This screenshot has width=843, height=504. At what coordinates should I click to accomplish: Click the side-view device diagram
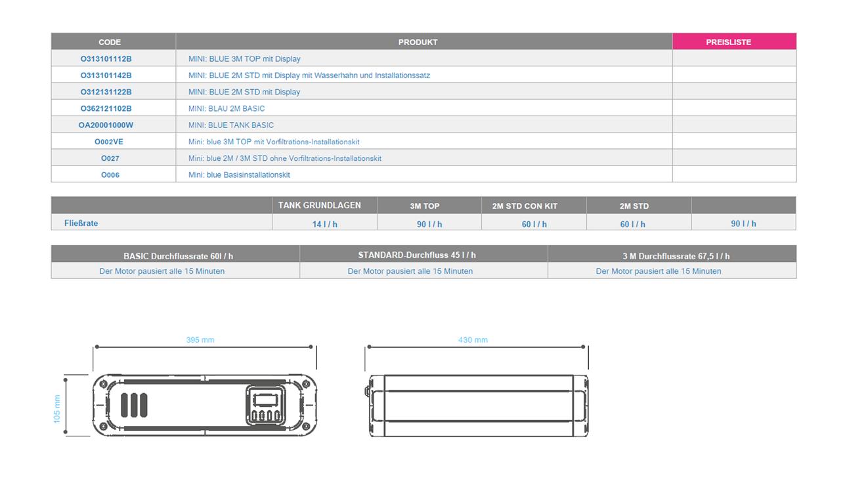[x=477, y=405]
